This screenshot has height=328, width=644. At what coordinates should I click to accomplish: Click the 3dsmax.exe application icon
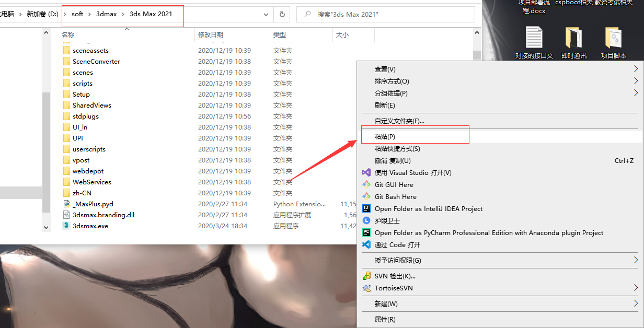[66, 226]
